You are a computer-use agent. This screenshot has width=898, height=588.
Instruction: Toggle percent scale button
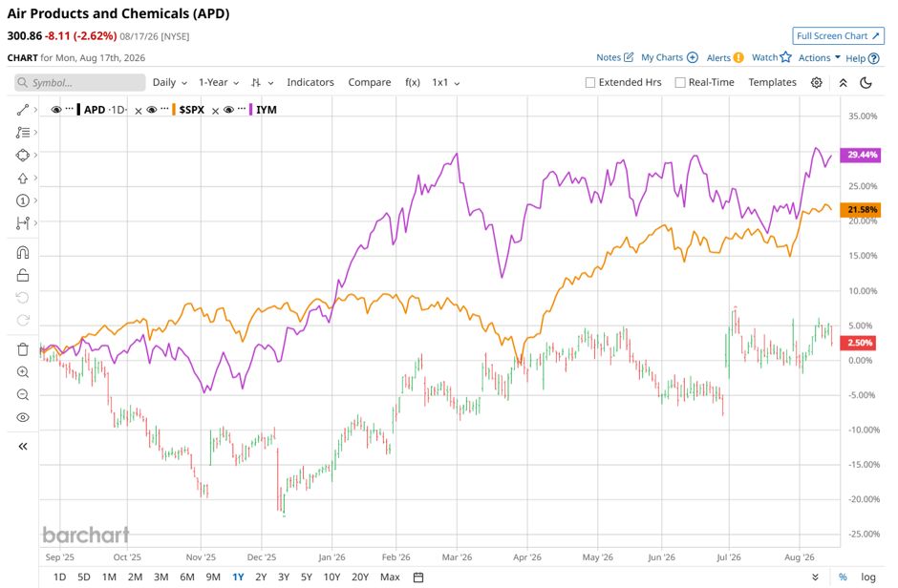[843, 577]
